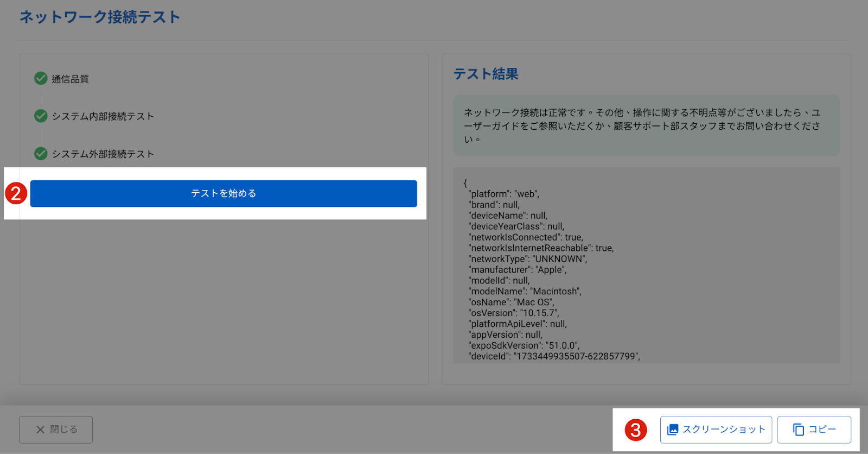Viewport: 868px width, 454px height.
Task: Click the "expoSdkVersion": "51.0.0" line
Action: click(524, 346)
